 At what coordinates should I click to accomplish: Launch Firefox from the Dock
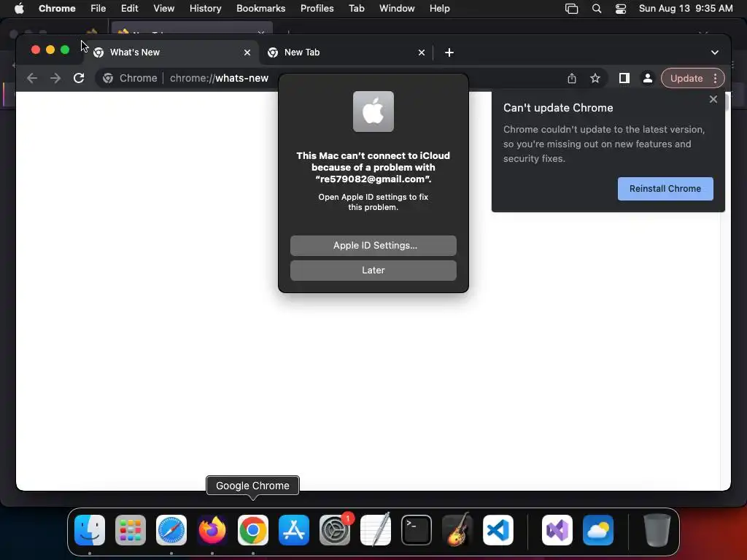click(212, 530)
